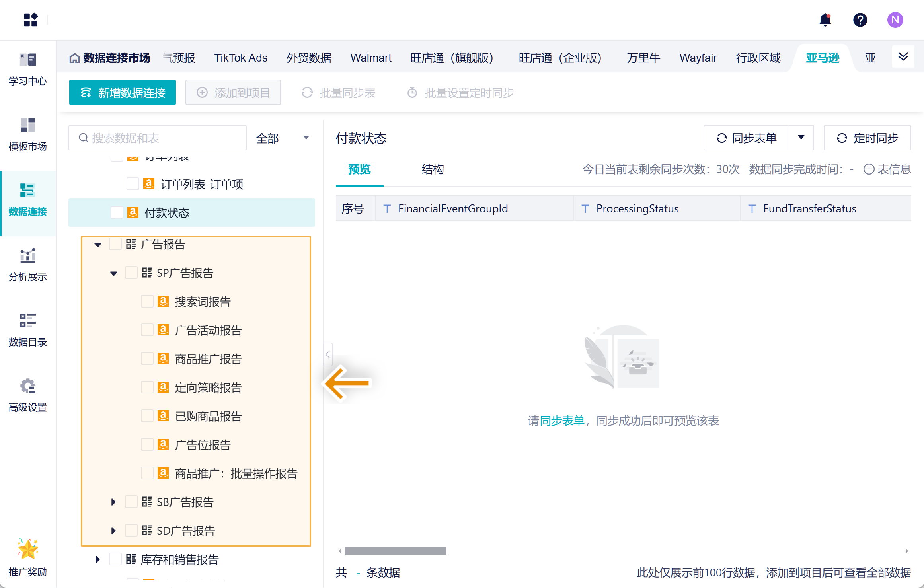This screenshot has width=924, height=588.
Task: Enable checkbox for 广告位报告
Action: coord(147,444)
